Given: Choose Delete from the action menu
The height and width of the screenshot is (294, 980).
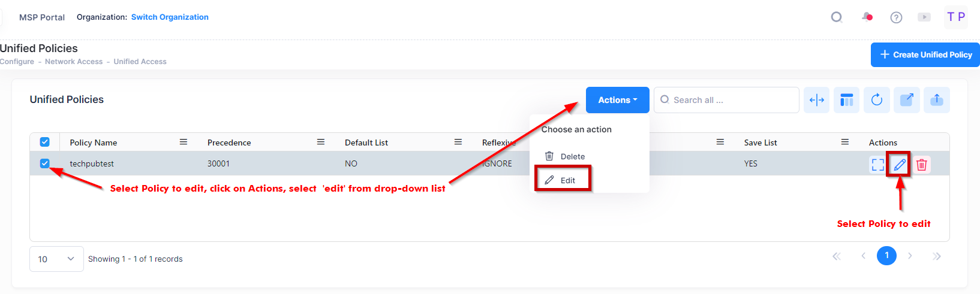Looking at the screenshot, I should pos(572,156).
